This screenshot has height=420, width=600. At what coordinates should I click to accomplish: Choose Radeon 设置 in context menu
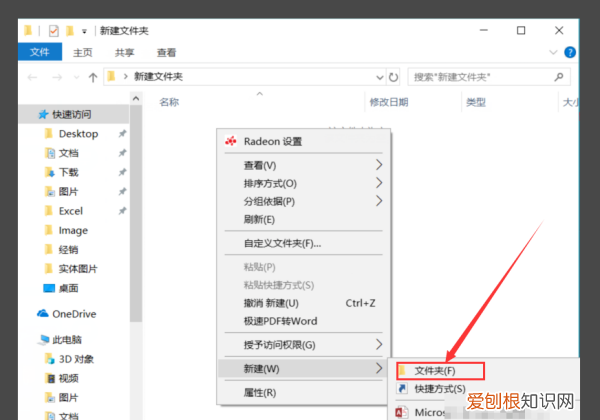click(303, 142)
